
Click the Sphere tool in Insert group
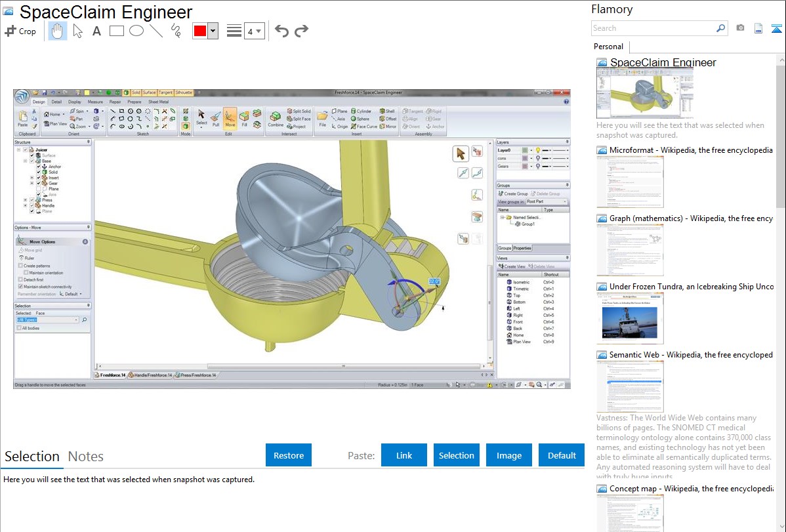(360, 119)
